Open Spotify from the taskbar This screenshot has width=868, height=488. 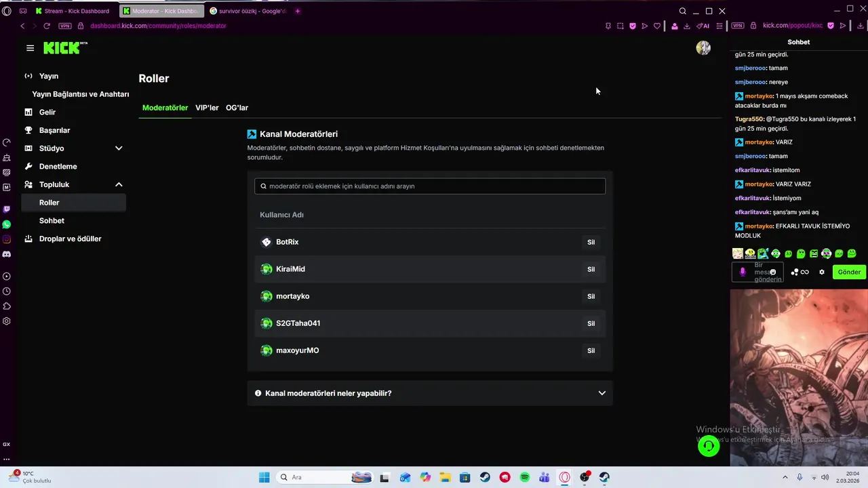click(525, 477)
